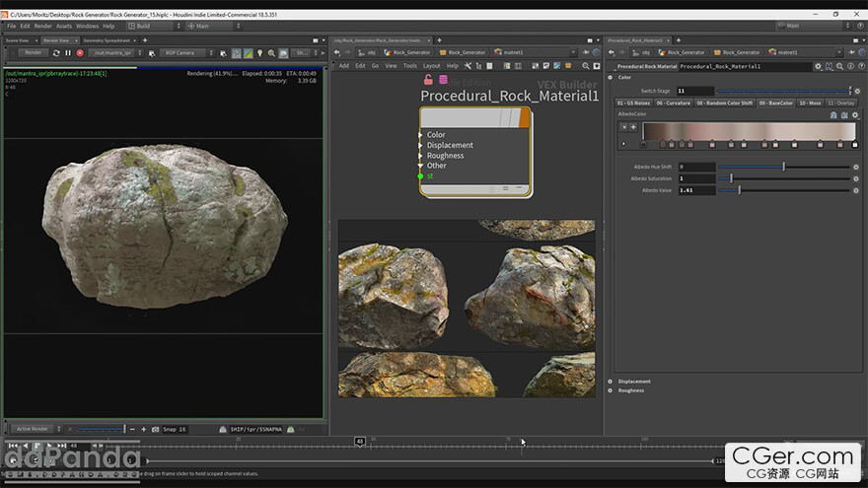Click the Albedo Value input field

pyautogui.click(x=695, y=189)
